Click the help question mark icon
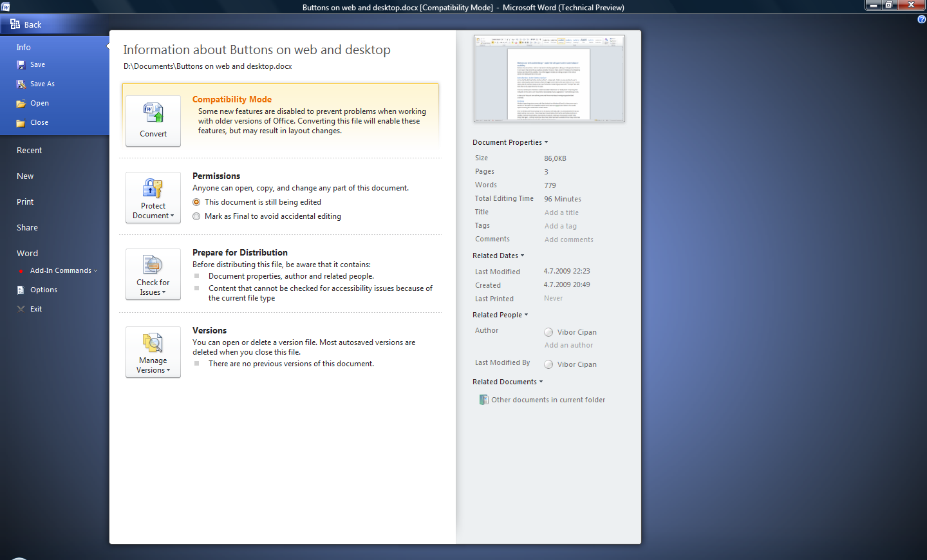927x560 pixels. pos(921,19)
